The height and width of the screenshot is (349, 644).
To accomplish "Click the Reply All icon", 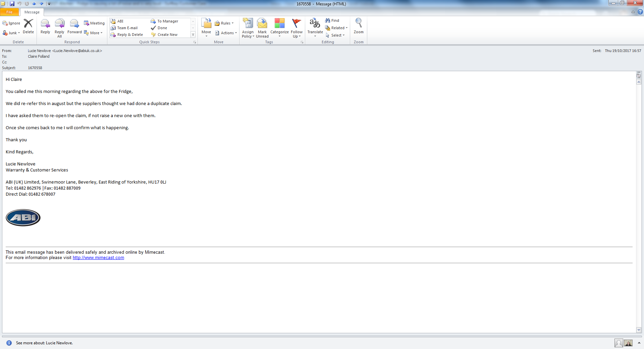I will (x=59, y=28).
